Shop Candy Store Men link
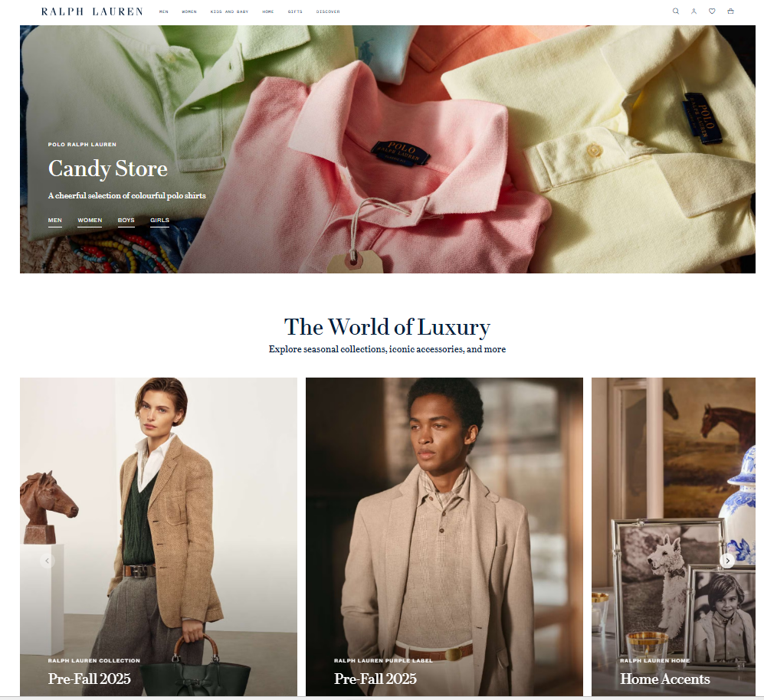The height and width of the screenshot is (700, 764). pyautogui.click(x=55, y=221)
